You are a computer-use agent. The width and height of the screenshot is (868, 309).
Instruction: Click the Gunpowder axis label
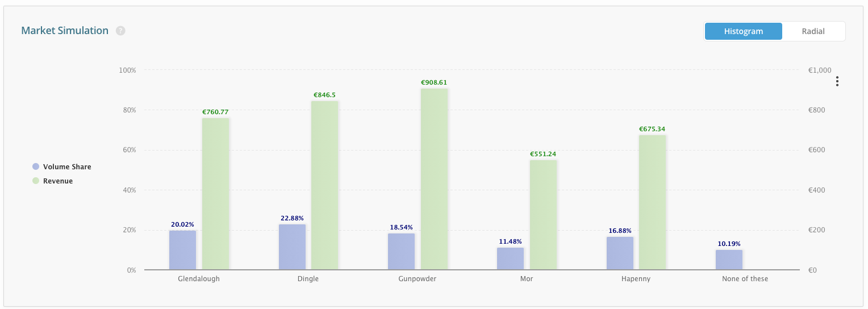click(x=418, y=279)
